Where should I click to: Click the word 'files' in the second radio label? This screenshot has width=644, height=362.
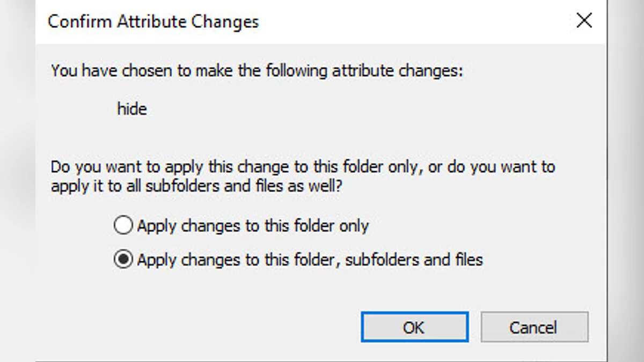469,260
